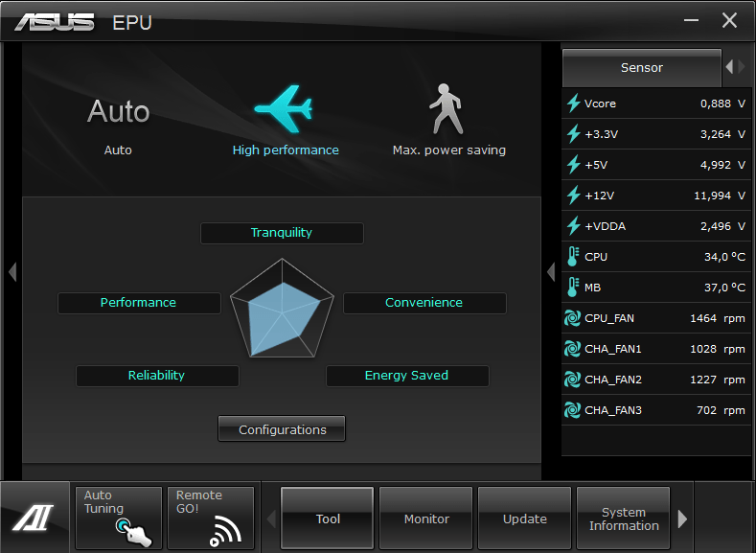Open the AI Suite logo menu
This screenshot has height=553, width=756.
[x=34, y=518]
